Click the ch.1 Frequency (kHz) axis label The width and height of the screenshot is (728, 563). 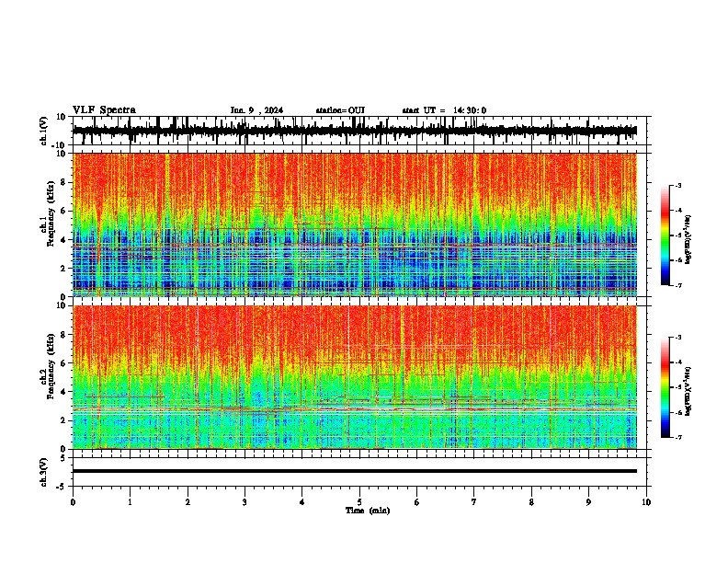pyautogui.click(x=48, y=214)
